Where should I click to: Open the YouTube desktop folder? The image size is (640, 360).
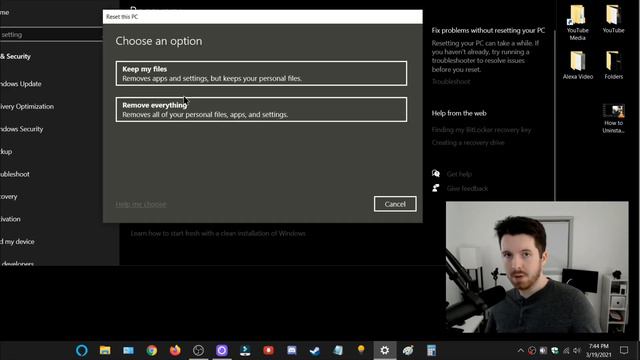[613, 19]
